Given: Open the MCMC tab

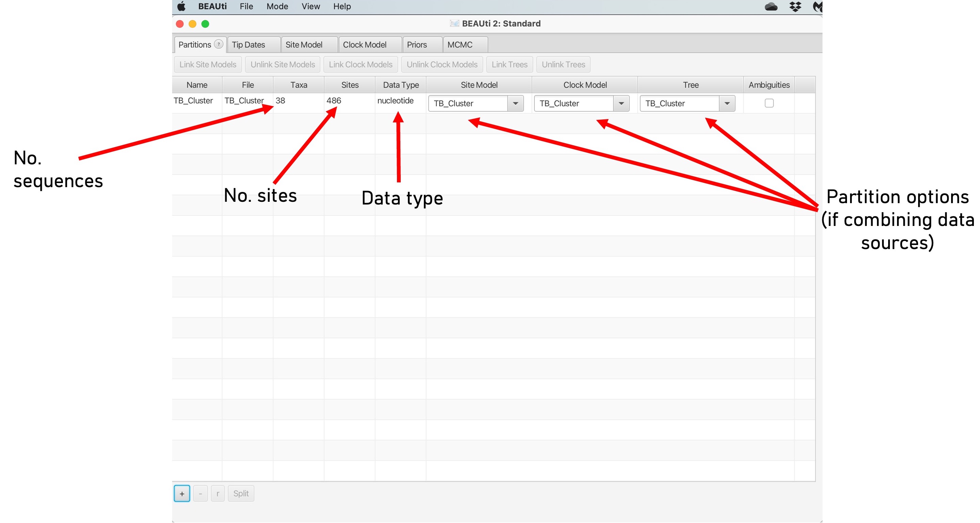Looking at the screenshot, I should (460, 45).
